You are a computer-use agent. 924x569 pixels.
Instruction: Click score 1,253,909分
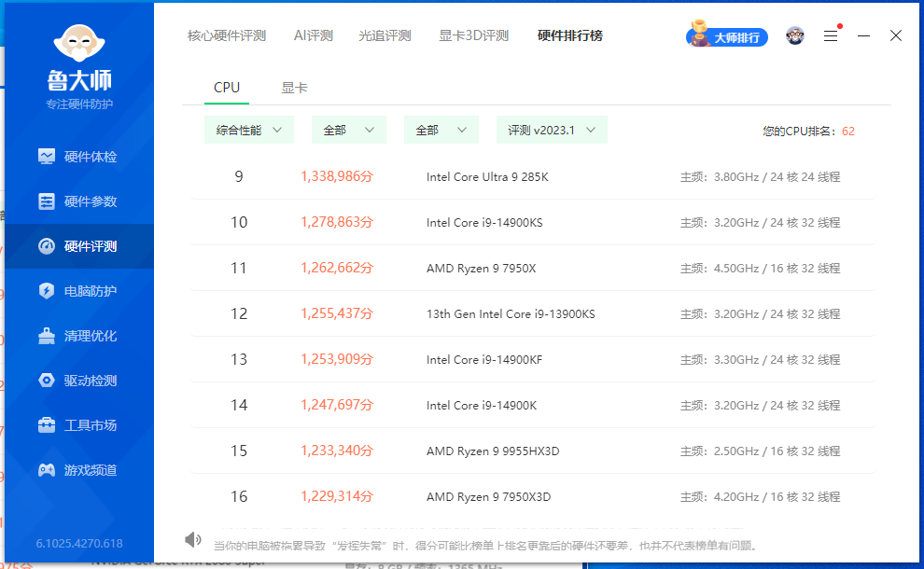(x=337, y=359)
